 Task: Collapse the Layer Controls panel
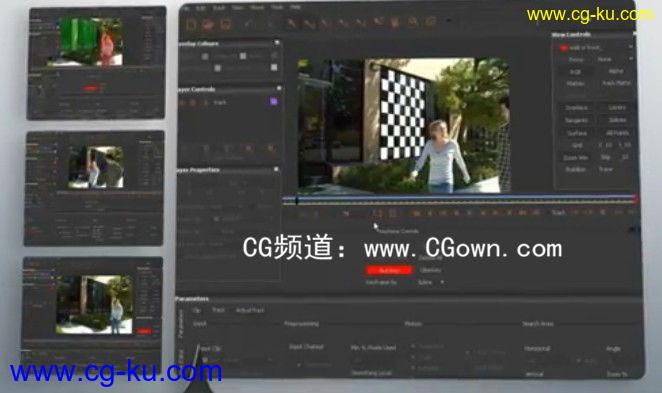coord(279,88)
